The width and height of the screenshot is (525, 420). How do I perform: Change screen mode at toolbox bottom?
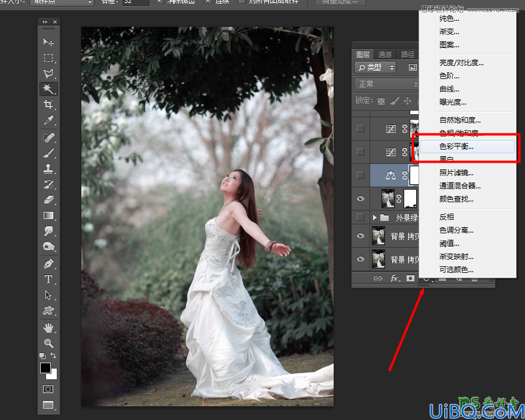coord(48,405)
